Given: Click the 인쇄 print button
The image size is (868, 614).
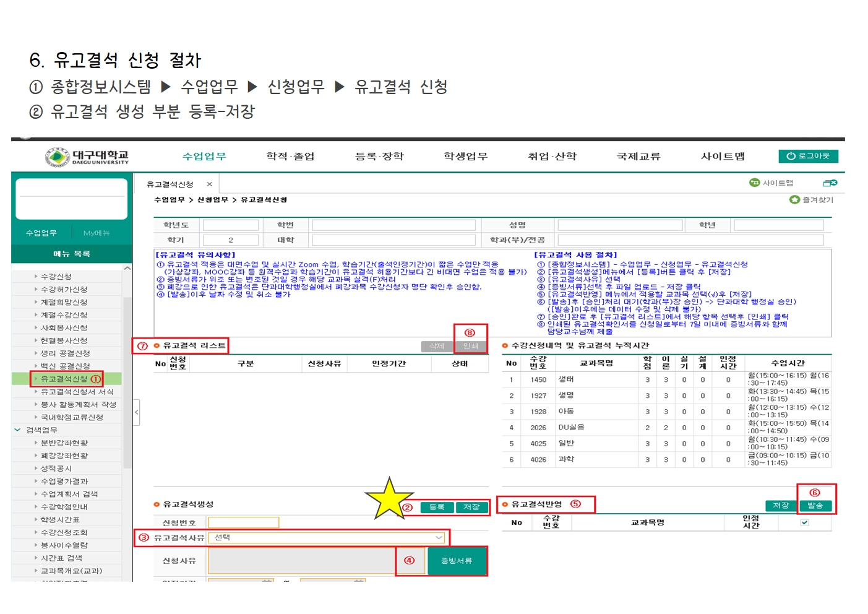Looking at the screenshot, I should 471,347.
